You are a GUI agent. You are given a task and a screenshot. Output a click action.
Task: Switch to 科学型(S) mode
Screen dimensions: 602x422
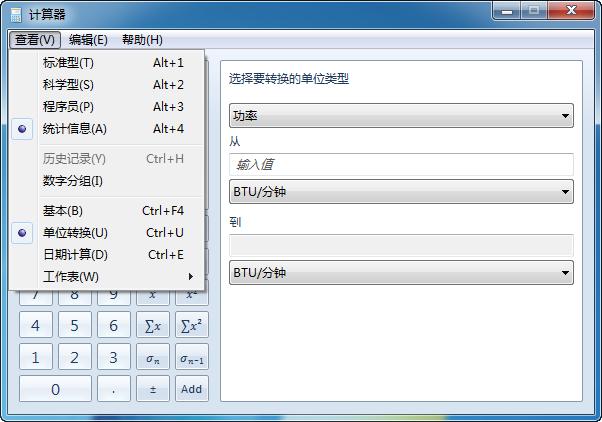click(107, 84)
